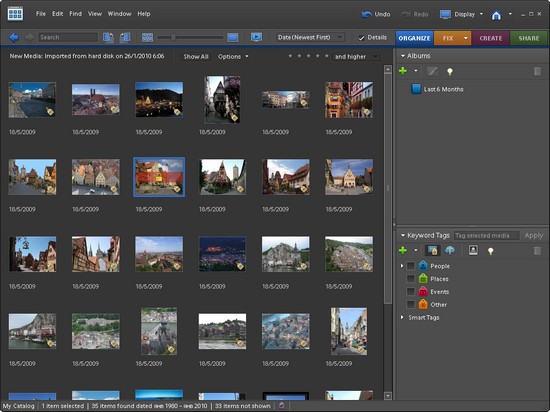
Task: Click the Keyword Tags lightbulb icon
Action: [x=490, y=250]
